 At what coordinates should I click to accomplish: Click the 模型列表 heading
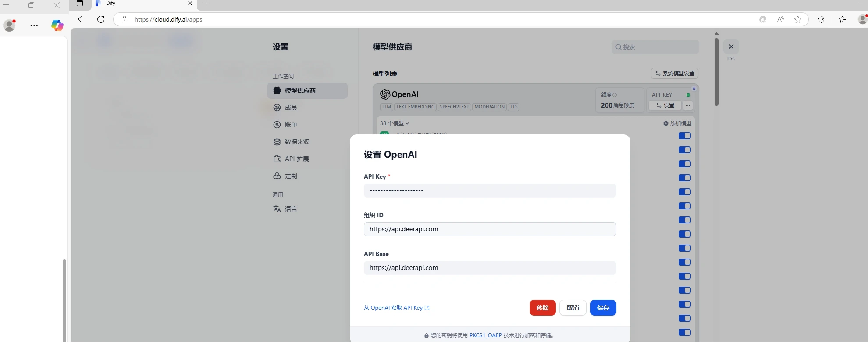[385, 74]
